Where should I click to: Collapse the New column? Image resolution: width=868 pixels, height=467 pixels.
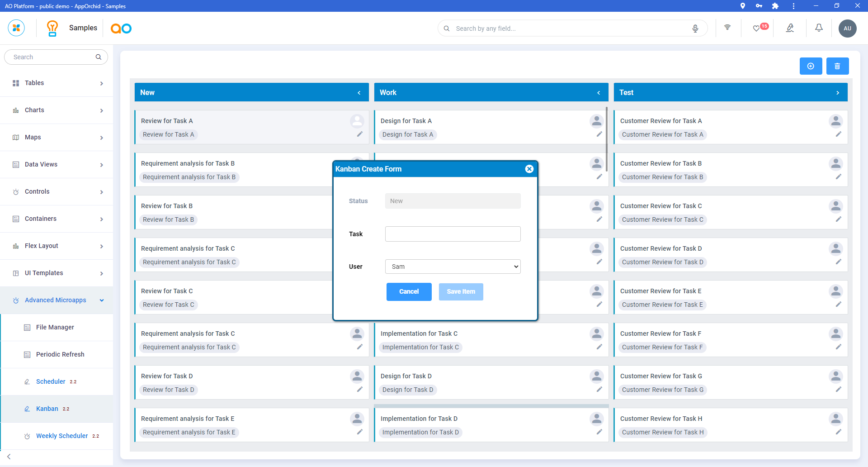coord(359,93)
